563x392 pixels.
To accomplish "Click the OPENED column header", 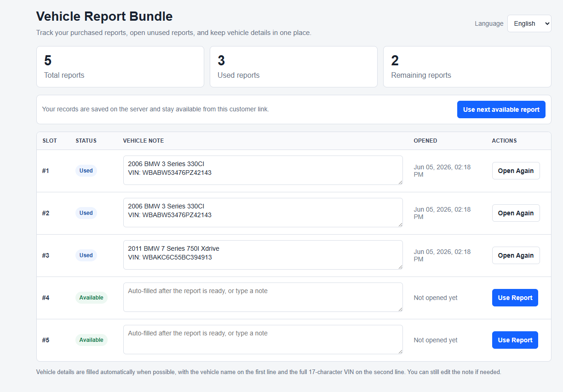I will pos(425,141).
